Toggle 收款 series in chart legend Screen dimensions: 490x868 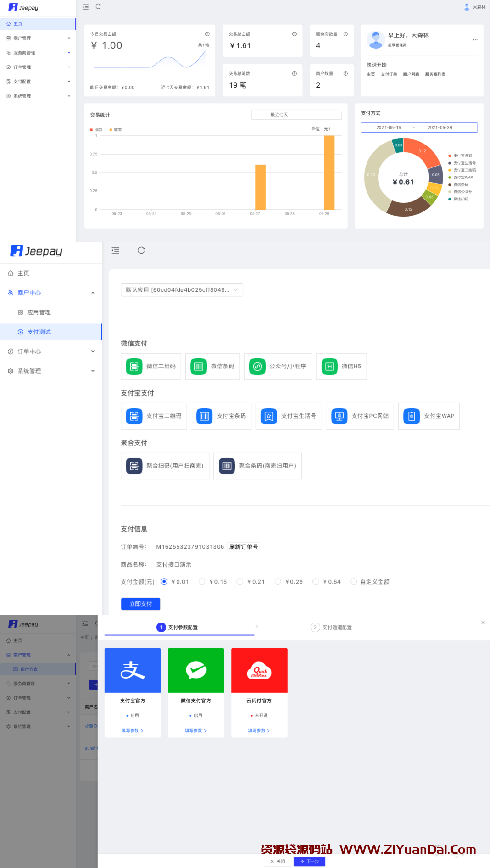[x=115, y=130]
